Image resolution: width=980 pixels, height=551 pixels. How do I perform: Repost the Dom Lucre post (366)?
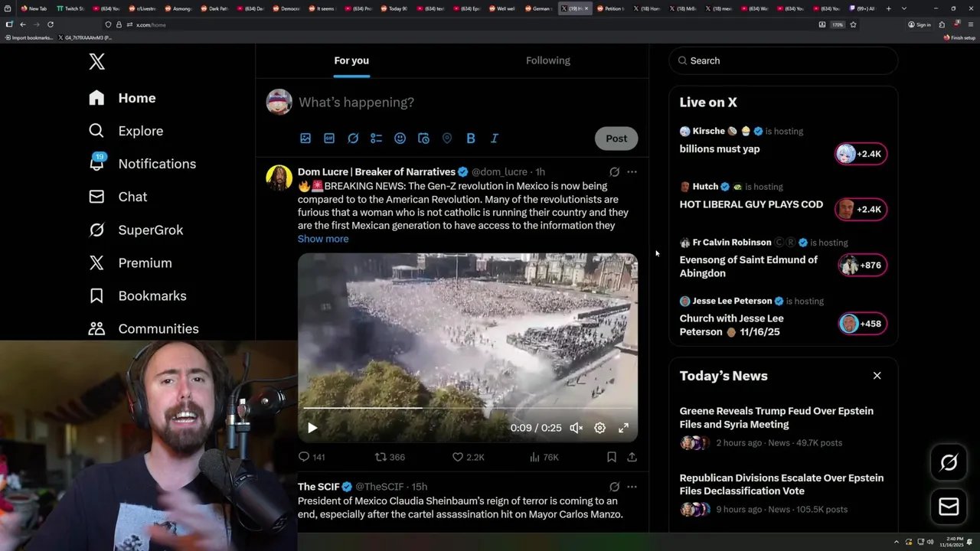[390, 457]
